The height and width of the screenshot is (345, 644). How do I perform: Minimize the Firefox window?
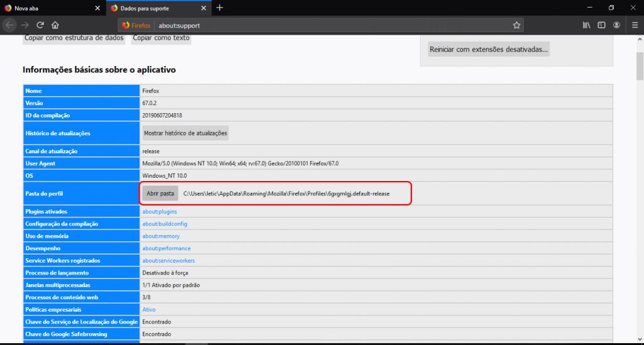pos(590,8)
